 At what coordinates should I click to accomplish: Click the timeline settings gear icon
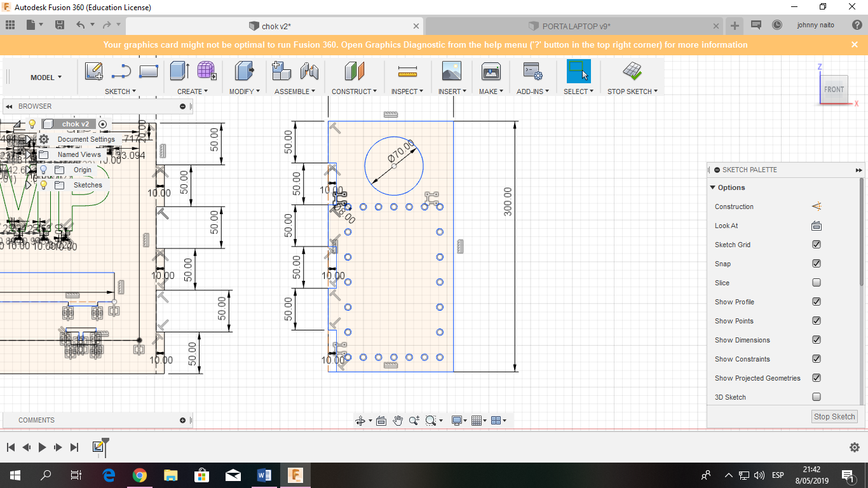(x=855, y=447)
